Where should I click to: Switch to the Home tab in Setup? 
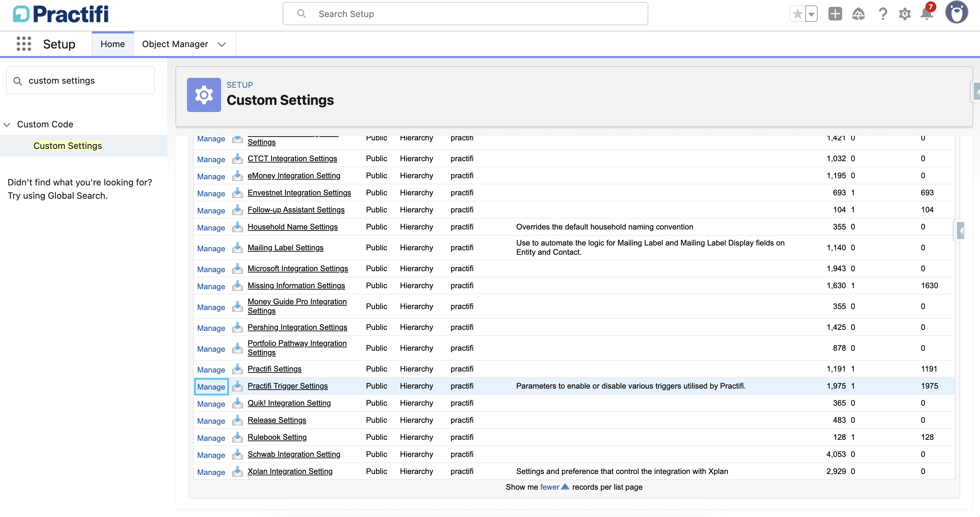pyautogui.click(x=113, y=44)
